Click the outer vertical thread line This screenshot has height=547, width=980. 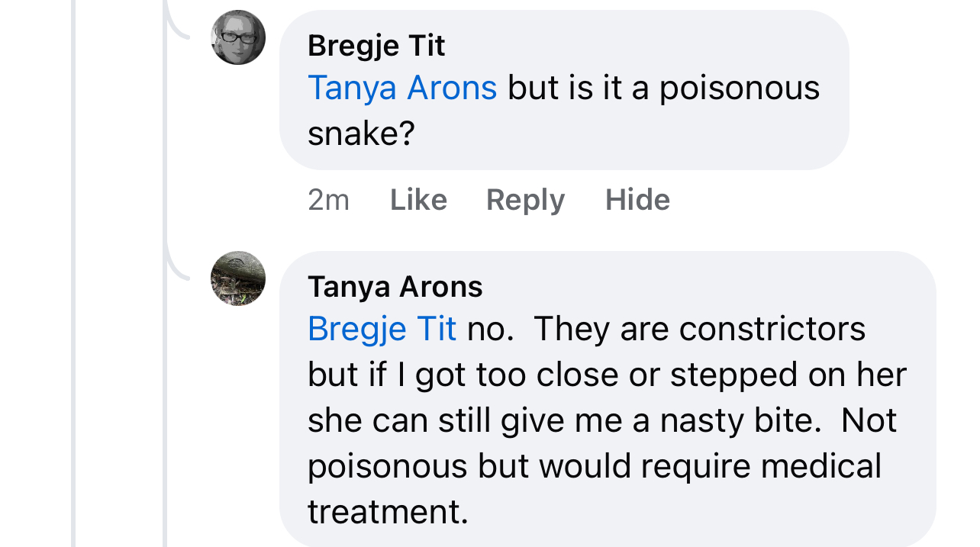click(73, 273)
